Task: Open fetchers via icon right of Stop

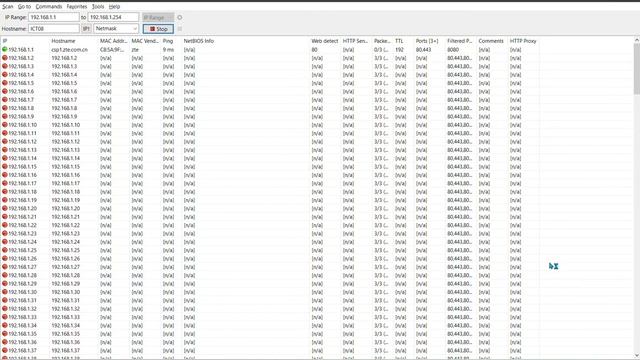Action: click(180, 29)
